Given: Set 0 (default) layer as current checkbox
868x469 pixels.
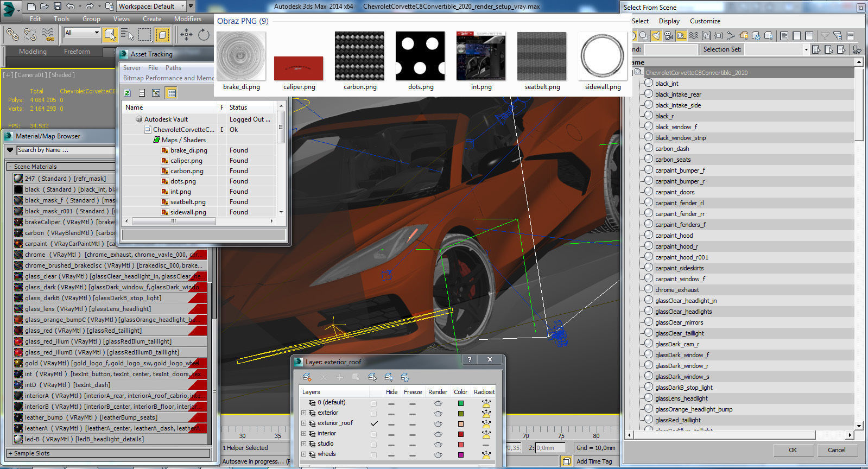Looking at the screenshot, I should pyautogui.click(x=373, y=403).
